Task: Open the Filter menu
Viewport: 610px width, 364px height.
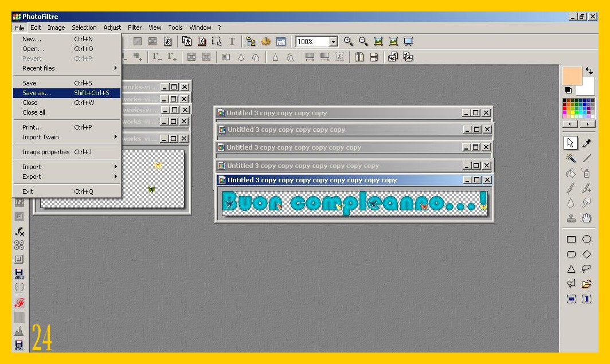Action: coord(135,28)
